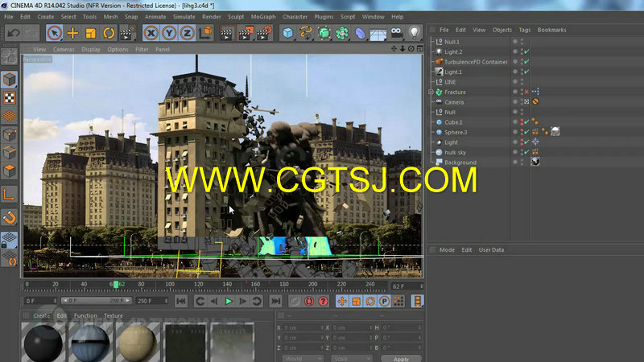The image size is (644, 362).
Task: Open the Render menu
Action: [211, 17]
